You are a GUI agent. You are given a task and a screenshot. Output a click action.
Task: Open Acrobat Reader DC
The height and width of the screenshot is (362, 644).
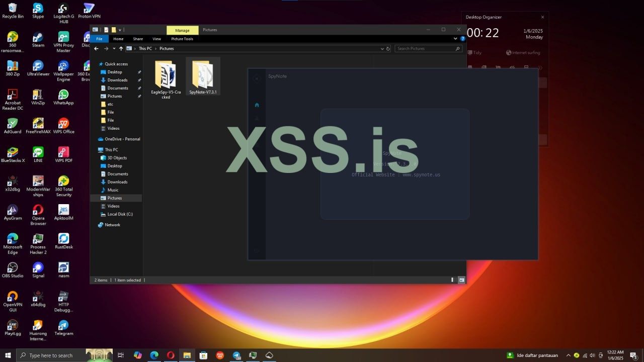(13, 100)
